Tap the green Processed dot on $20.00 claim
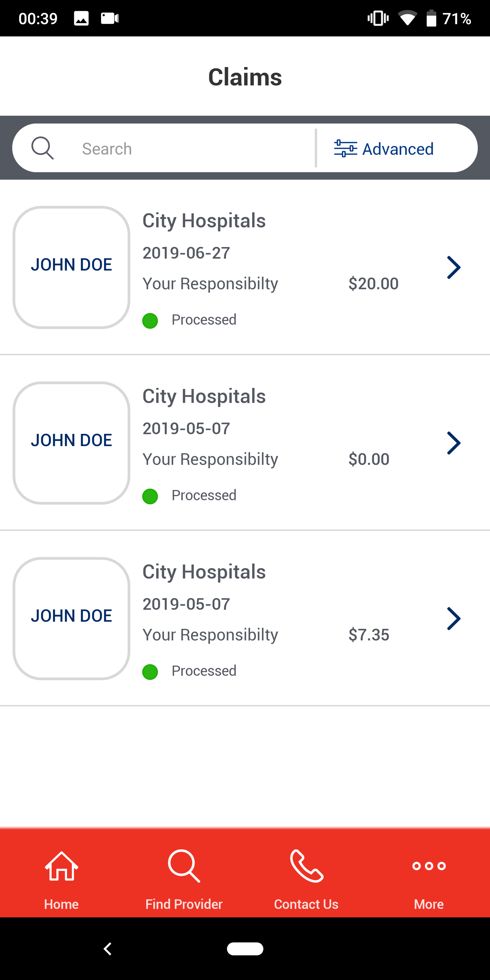 150,321
